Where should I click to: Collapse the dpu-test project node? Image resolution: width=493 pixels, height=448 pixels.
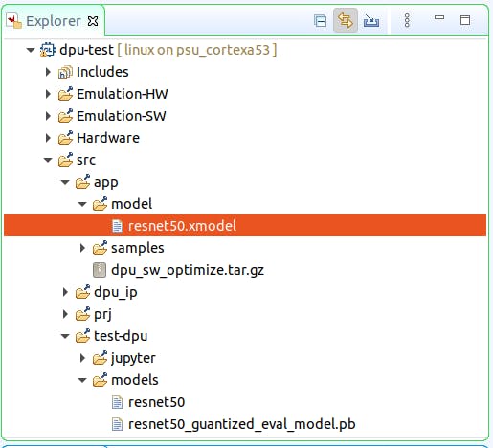pyautogui.click(x=31, y=50)
